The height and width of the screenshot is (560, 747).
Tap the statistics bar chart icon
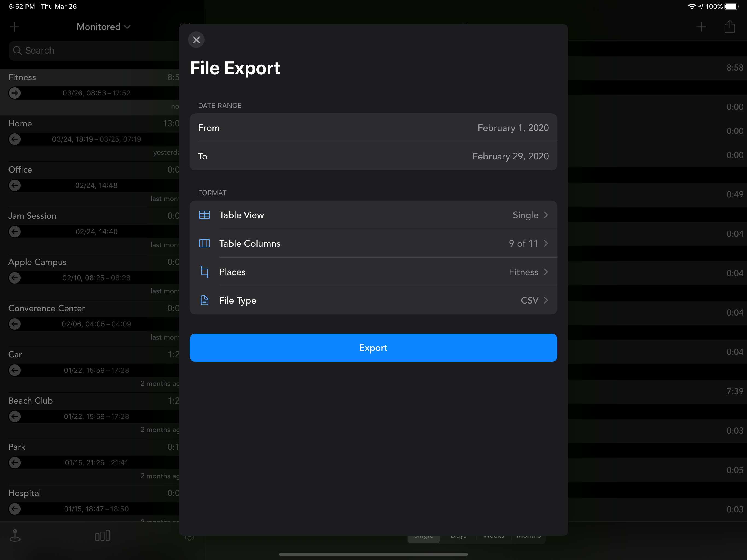pyautogui.click(x=102, y=536)
